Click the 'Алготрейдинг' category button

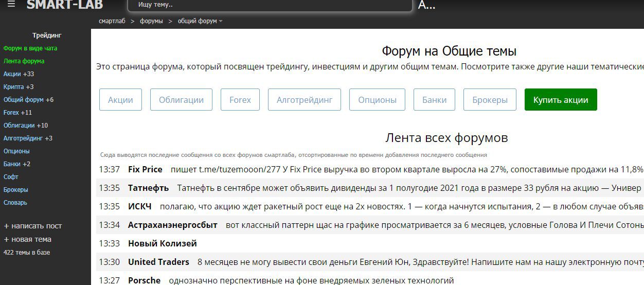[x=305, y=100]
